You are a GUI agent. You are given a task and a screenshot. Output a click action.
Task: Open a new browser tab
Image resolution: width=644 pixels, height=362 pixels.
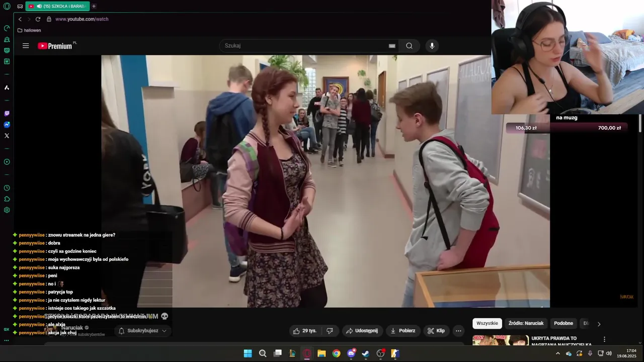click(x=94, y=6)
